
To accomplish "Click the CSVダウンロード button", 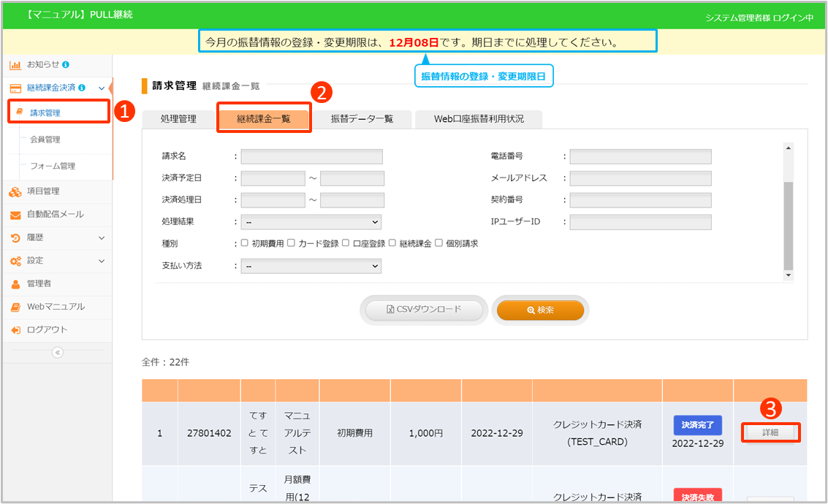I will tap(424, 310).
